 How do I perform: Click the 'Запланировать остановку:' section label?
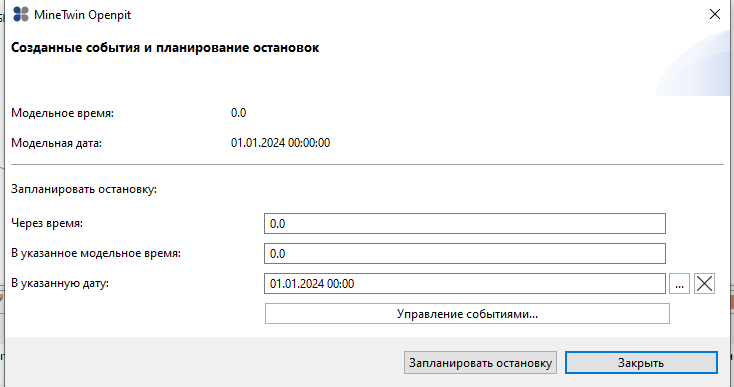pos(84,190)
